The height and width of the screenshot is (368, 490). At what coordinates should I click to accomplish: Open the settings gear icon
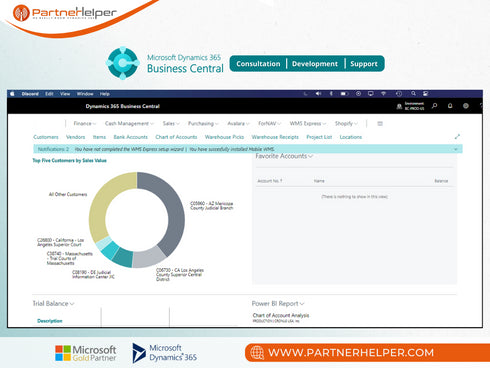pyautogui.click(x=466, y=106)
